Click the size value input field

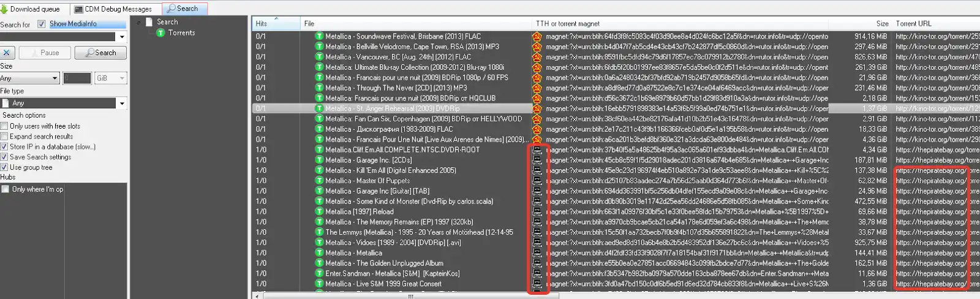point(77,78)
